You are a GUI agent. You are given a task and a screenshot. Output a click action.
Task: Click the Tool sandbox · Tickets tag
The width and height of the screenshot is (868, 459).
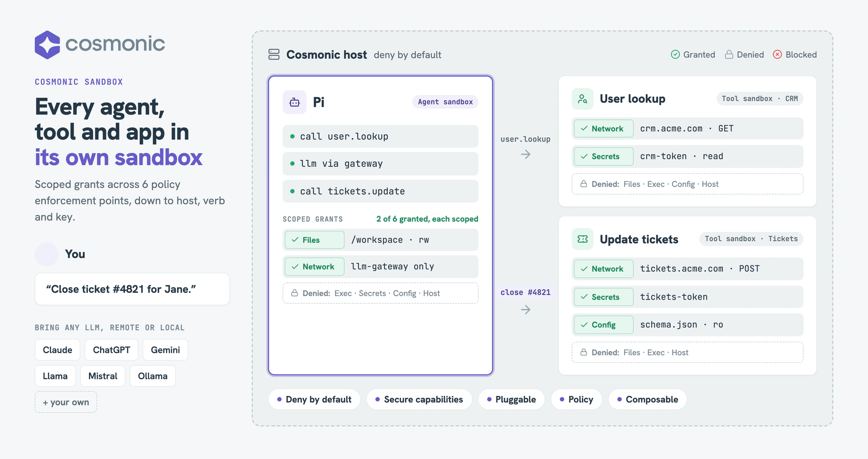click(751, 239)
